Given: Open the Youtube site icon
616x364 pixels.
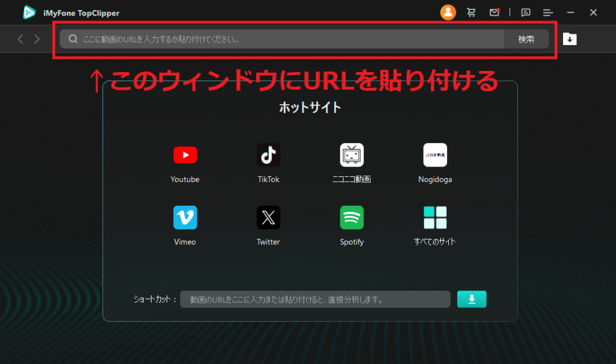Looking at the screenshot, I should click(x=185, y=155).
